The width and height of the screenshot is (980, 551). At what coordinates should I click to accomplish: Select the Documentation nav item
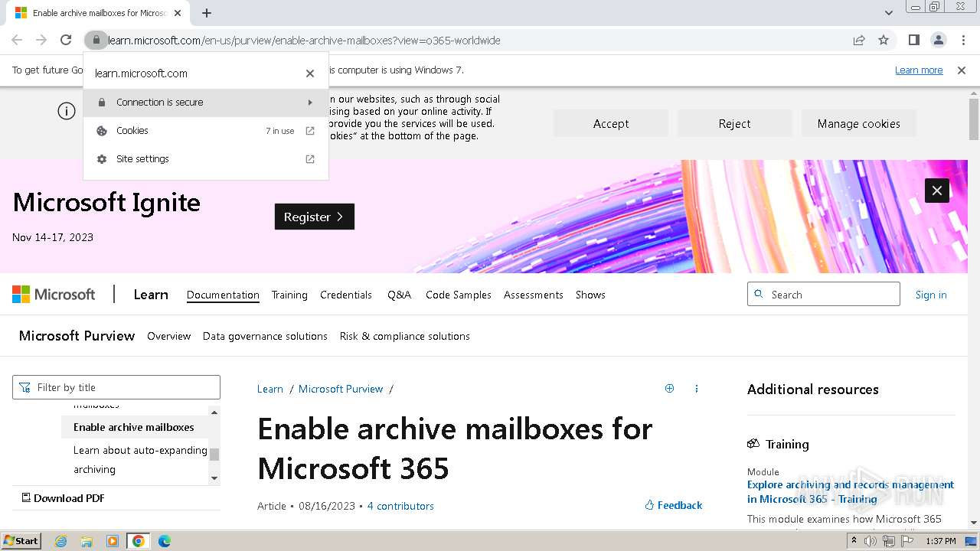pos(223,295)
